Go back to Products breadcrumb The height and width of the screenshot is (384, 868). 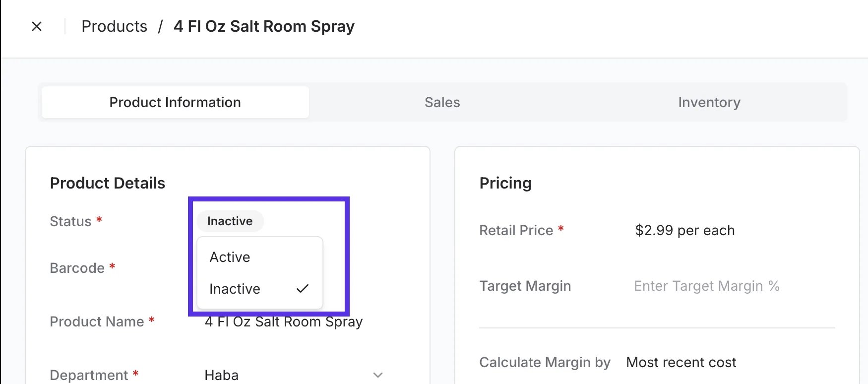point(114,26)
